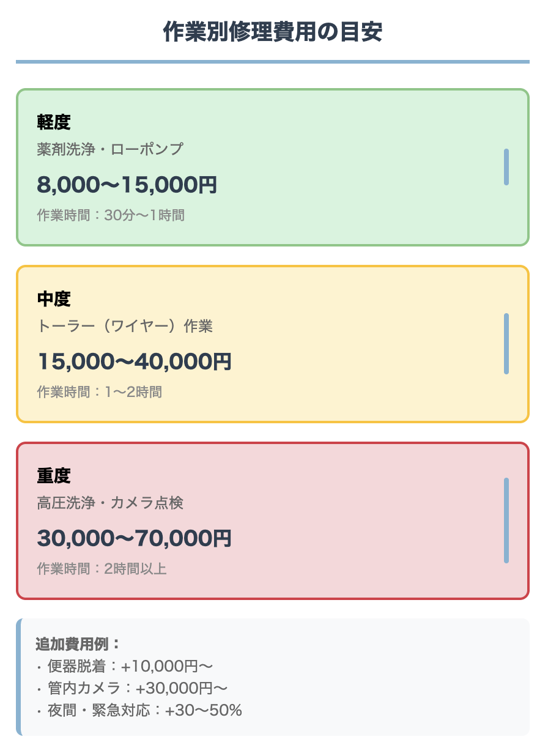Select the green 軽度 card title

pyautogui.click(x=54, y=122)
